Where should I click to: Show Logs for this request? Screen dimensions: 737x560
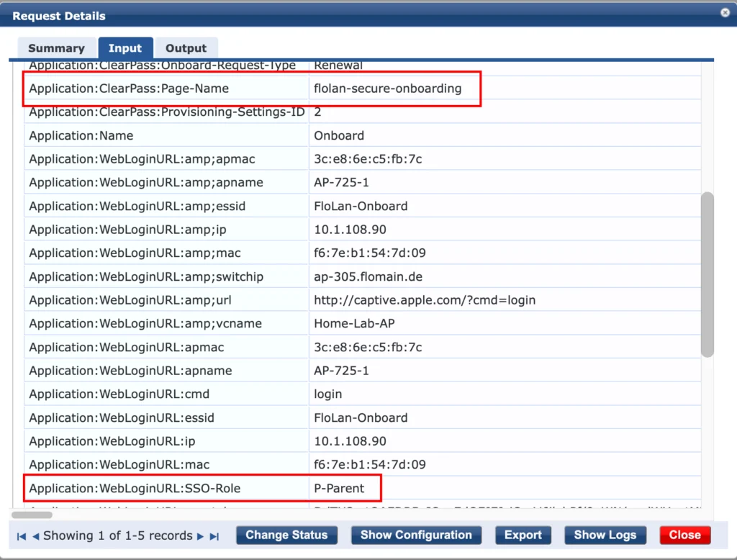[605, 535]
